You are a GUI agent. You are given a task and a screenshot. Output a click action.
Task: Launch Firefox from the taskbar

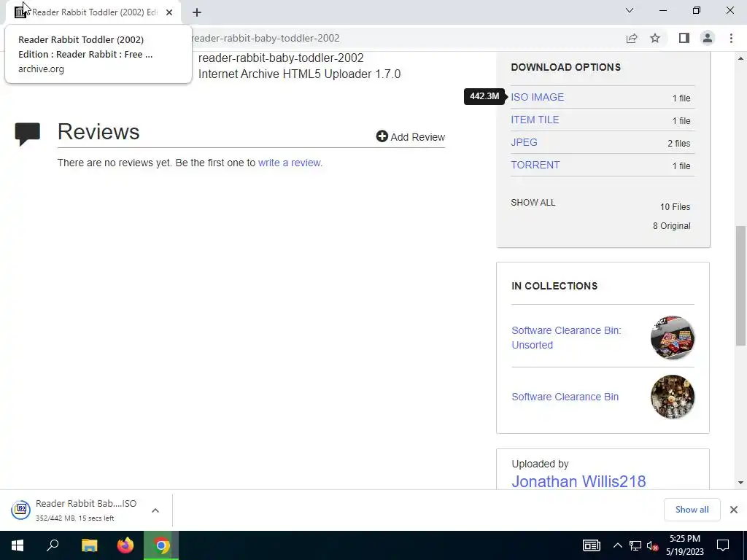coord(125,545)
